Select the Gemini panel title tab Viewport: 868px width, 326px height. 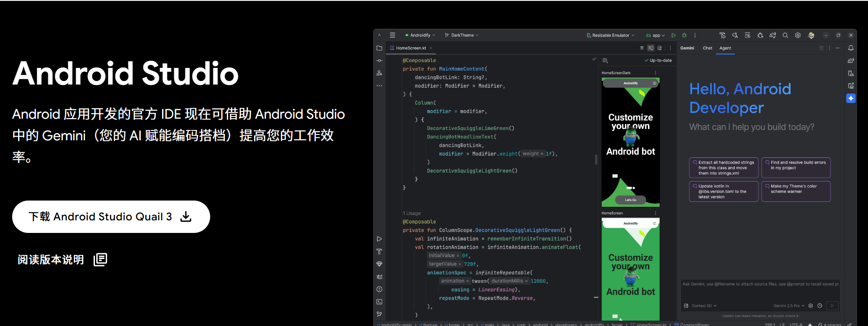[x=687, y=48]
